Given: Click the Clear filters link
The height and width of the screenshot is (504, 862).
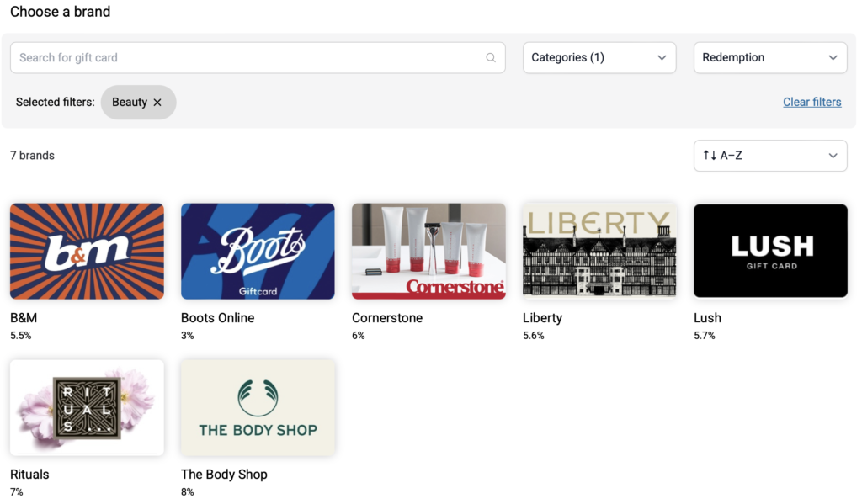Looking at the screenshot, I should pos(811,102).
